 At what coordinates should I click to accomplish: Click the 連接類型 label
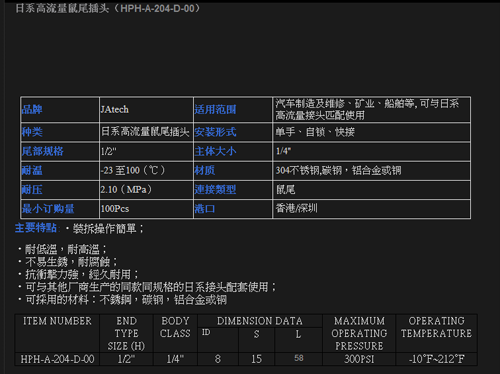coord(215,190)
